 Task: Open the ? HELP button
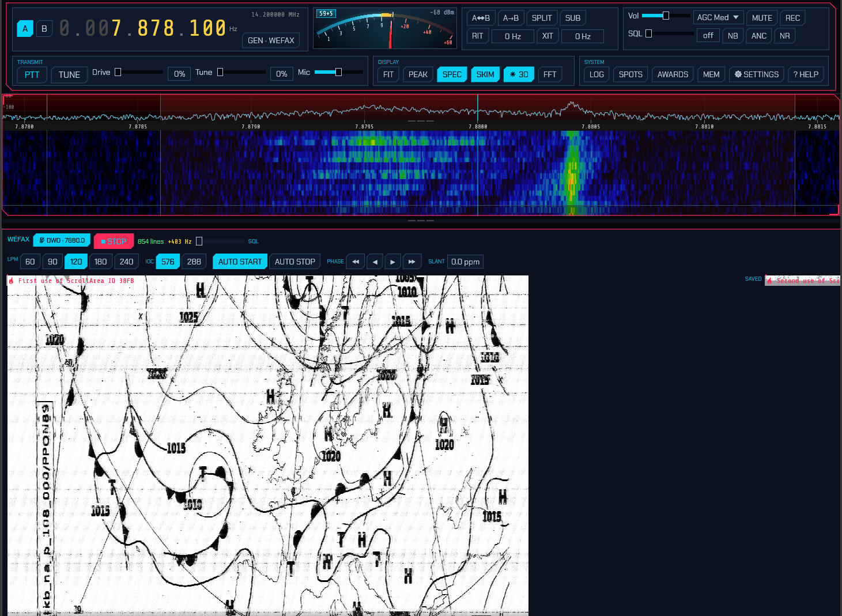coord(806,74)
